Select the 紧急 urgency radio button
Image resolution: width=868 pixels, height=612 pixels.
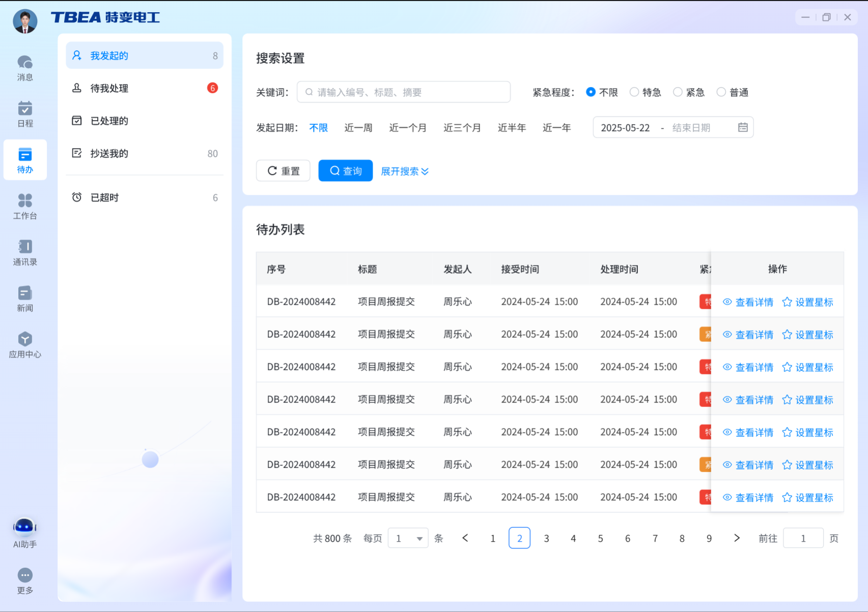pos(678,92)
